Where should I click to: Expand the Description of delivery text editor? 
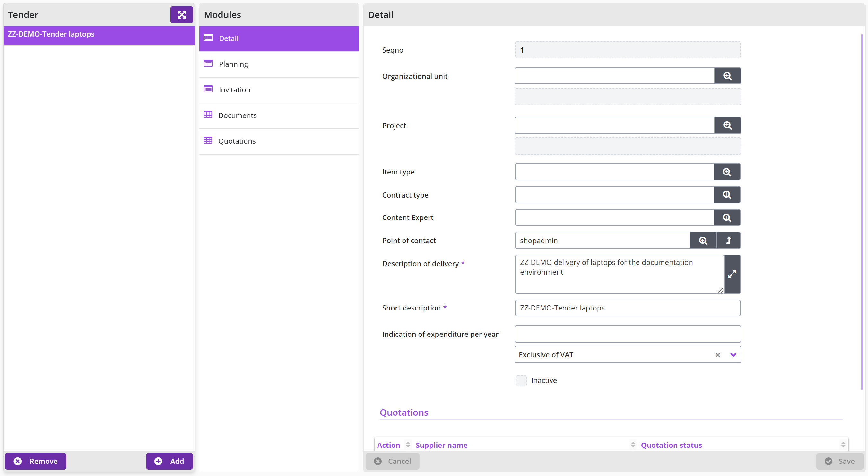[732, 274]
